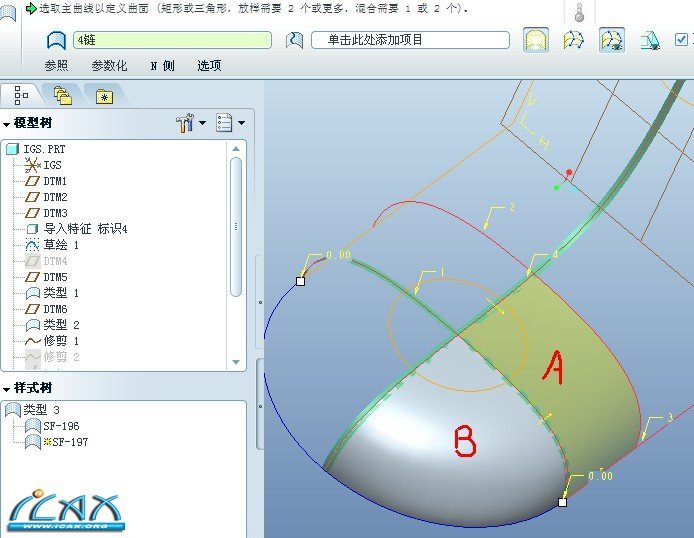Select datum plane DTM6
The width and height of the screenshot is (694, 538).
[46, 309]
